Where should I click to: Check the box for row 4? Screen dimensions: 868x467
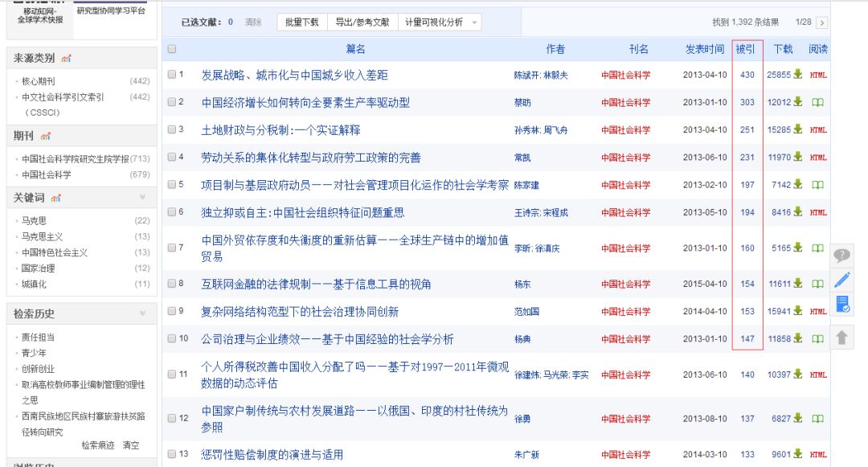pos(172,157)
